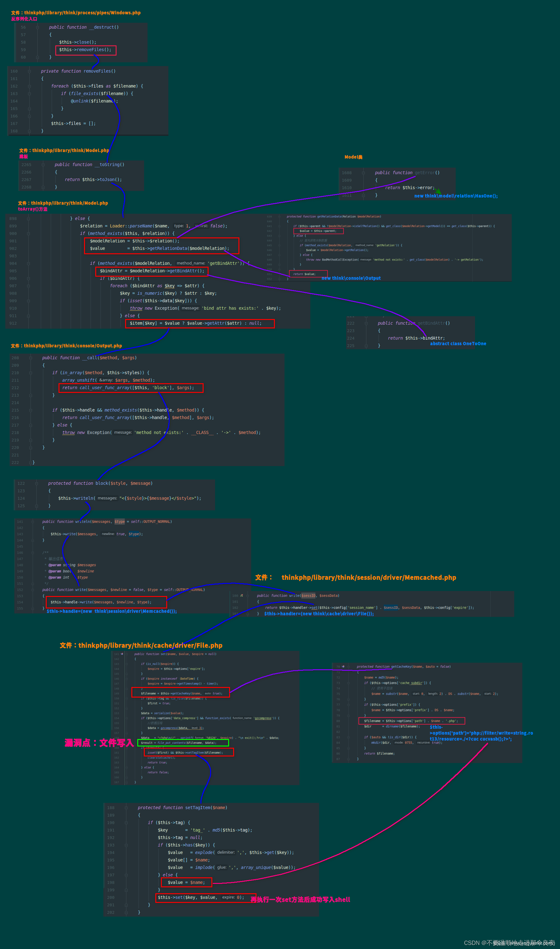Click $key = 'tag_' . md5($this->tag); line
This screenshot has height=949, width=560.
click(x=205, y=830)
